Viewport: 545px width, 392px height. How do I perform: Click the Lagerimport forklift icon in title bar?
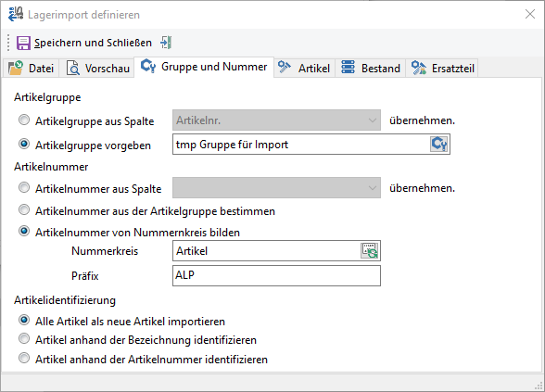pyautogui.click(x=16, y=15)
